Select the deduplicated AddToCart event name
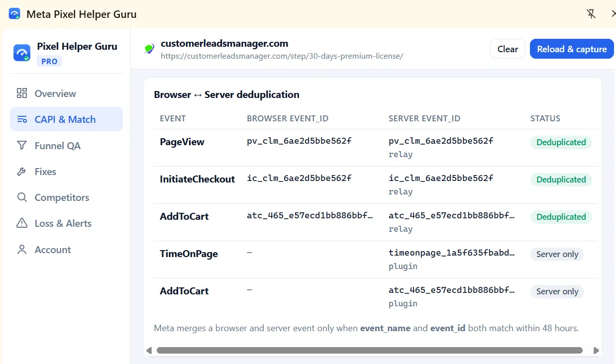This screenshot has height=364, width=616. [184, 216]
